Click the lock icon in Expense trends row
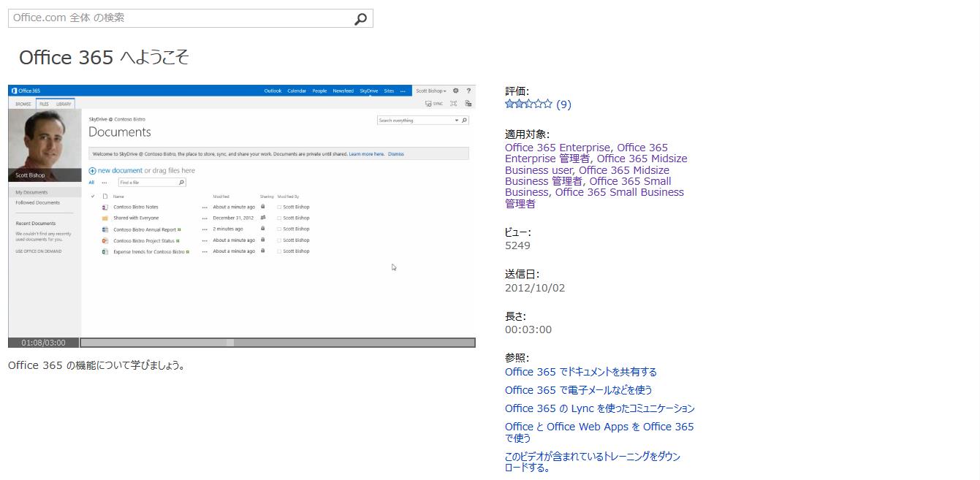 263,251
